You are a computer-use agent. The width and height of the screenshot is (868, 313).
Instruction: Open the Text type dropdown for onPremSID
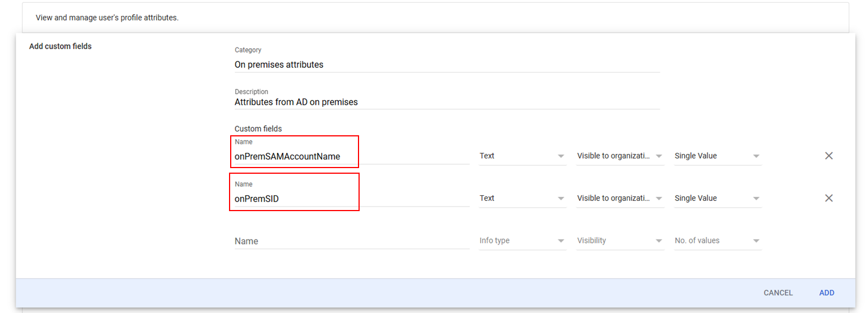point(522,199)
